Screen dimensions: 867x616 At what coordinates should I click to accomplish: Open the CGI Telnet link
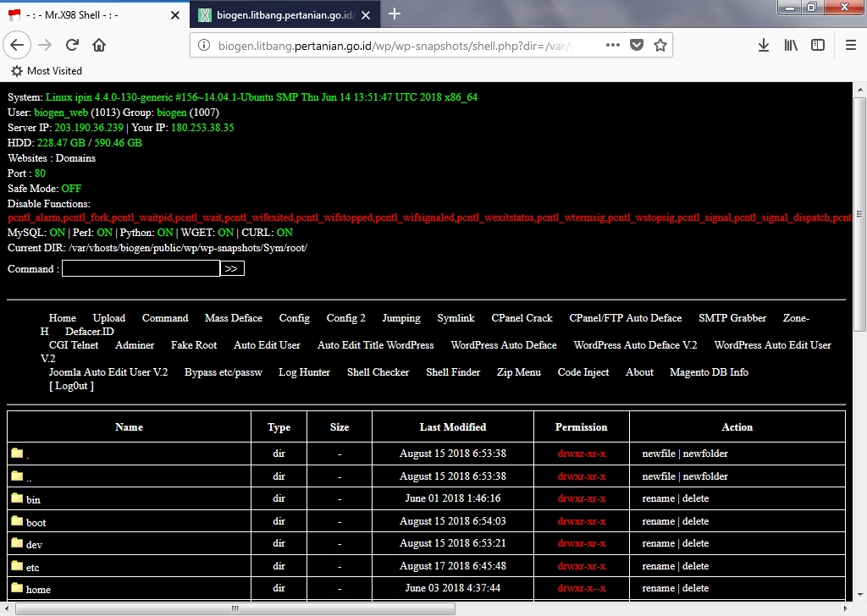[x=74, y=344]
